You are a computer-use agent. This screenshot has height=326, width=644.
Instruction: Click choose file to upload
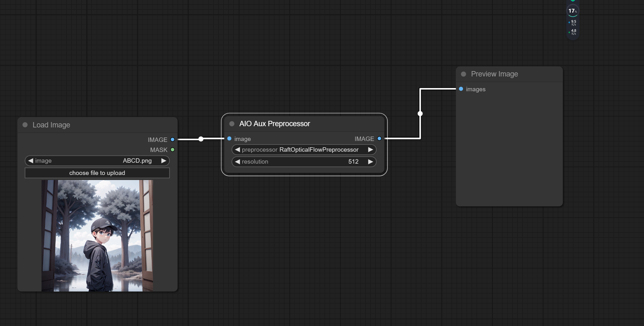(97, 173)
